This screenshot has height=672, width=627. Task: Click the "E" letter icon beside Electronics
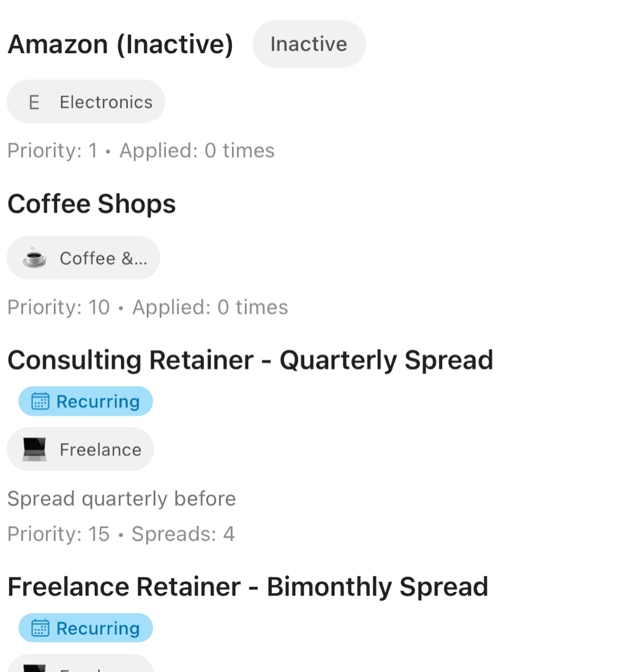[34, 102]
